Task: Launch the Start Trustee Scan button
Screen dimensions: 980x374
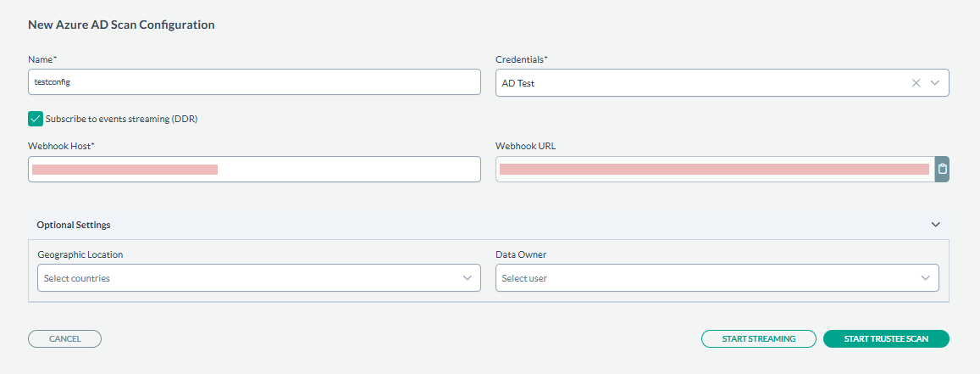Action: [x=886, y=339]
